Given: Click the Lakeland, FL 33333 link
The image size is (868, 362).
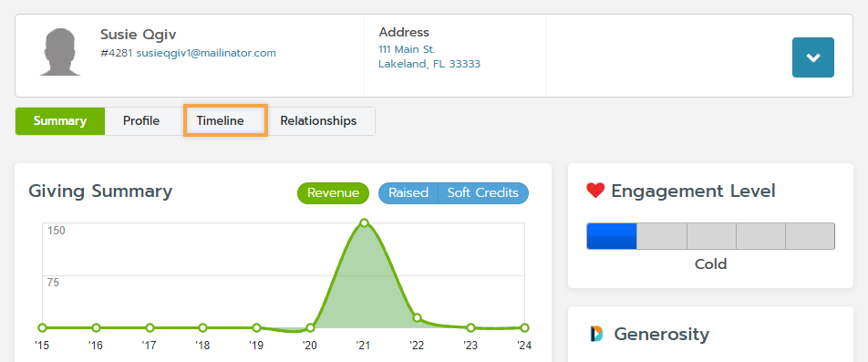Looking at the screenshot, I should pyautogui.click(x=429, y=64).
